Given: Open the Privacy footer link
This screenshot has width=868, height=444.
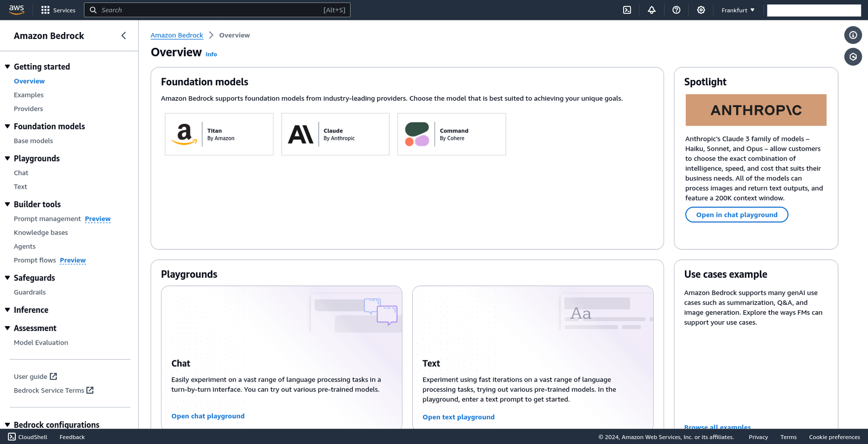Looking at the screenshot, I should [x=758, y=437].
